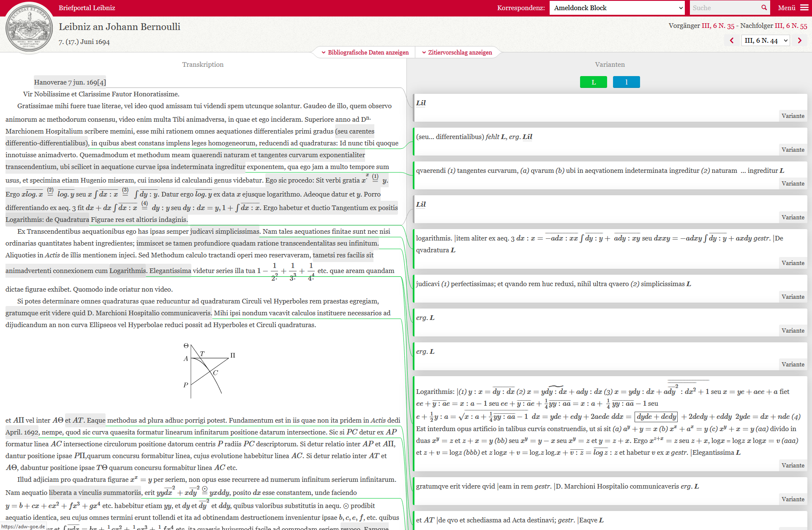Click highlighted text 'April. 1692'

[22, 432]
